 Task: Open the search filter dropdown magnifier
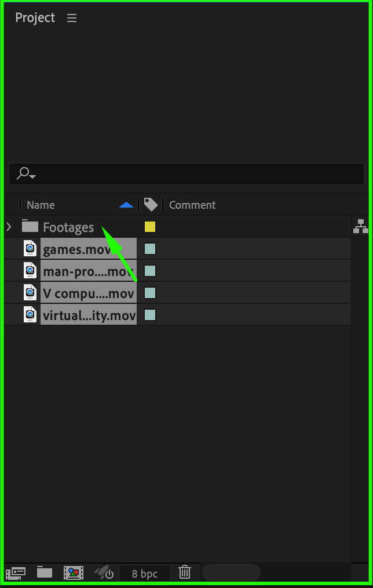(26, 173)
